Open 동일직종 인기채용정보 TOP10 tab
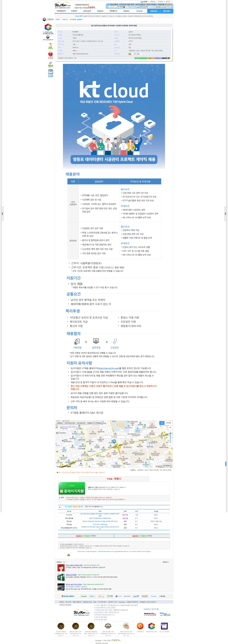 pyautogui.click(x=142, y=536)
